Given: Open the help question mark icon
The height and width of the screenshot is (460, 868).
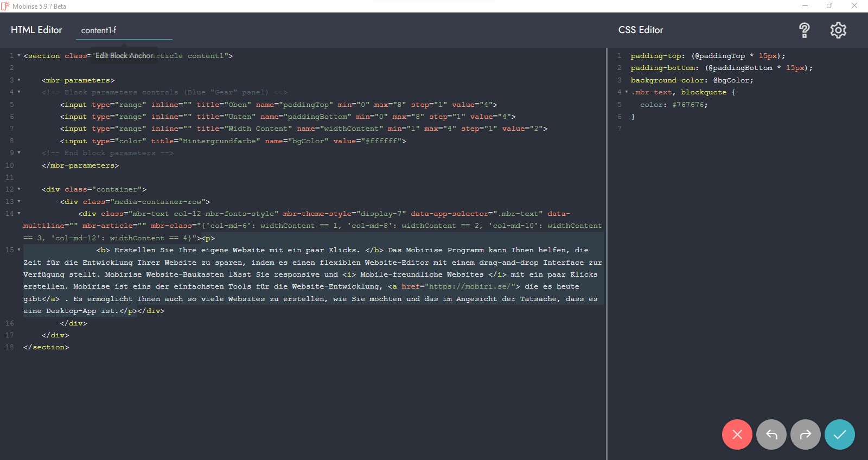Looking at the screenshot, I should tap(804, 30).
